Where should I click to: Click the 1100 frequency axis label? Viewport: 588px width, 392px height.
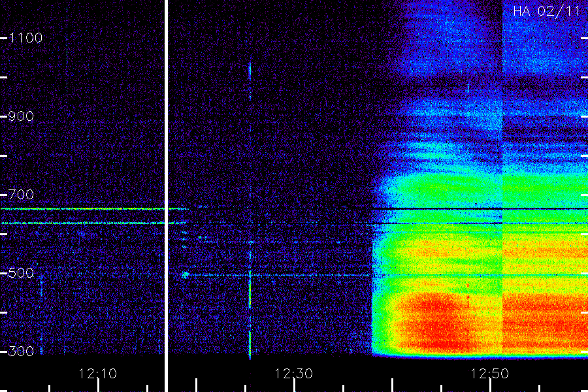[x=25, y=38]
